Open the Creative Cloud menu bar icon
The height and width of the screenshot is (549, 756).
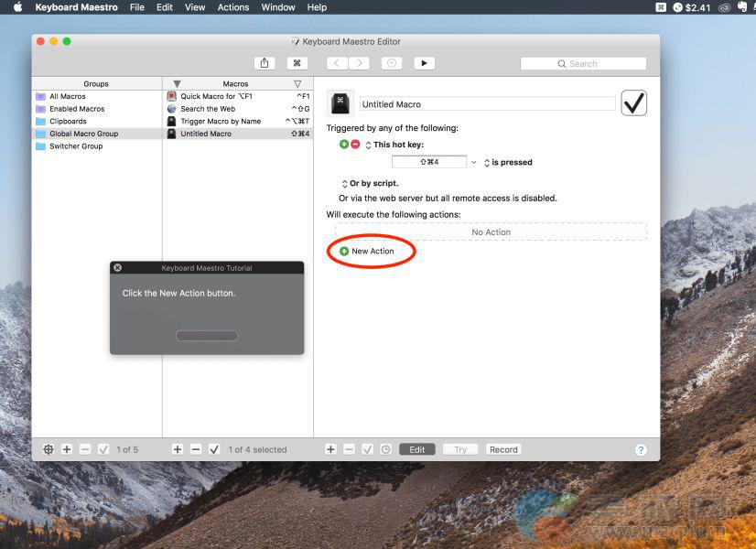725,7
